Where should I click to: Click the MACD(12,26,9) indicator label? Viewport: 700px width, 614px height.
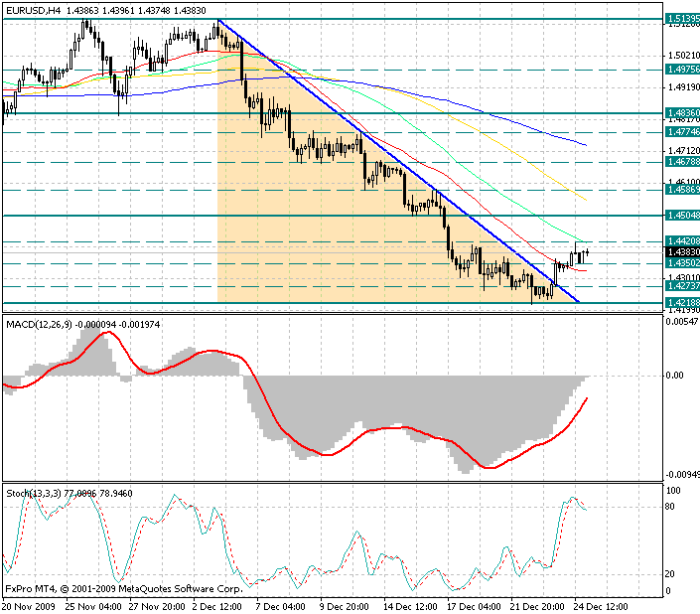pos(39,325)
